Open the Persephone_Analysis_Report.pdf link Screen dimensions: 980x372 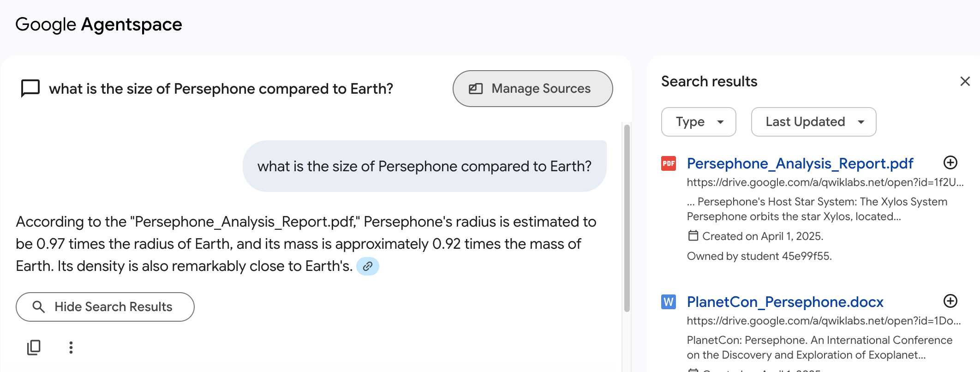800,163
